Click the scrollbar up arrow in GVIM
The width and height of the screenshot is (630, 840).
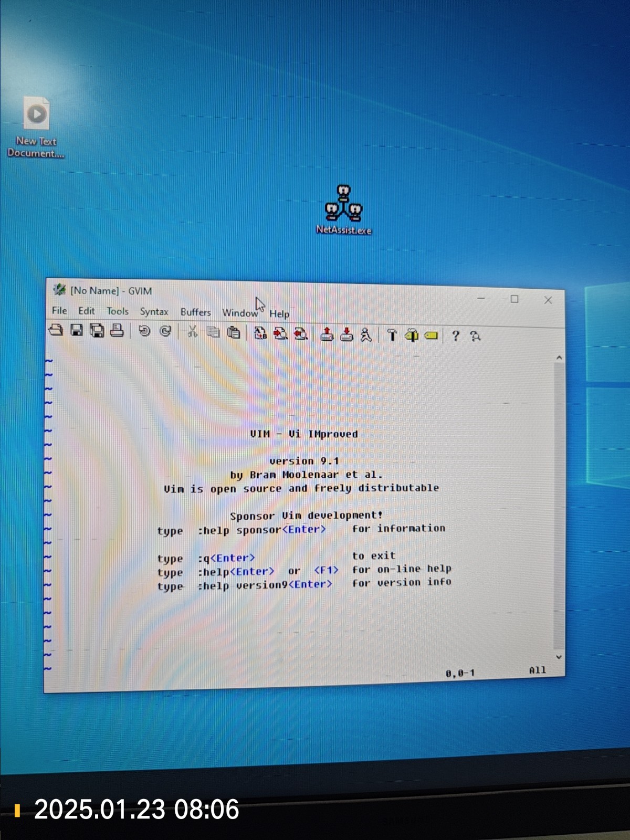[x=559, y=358]
